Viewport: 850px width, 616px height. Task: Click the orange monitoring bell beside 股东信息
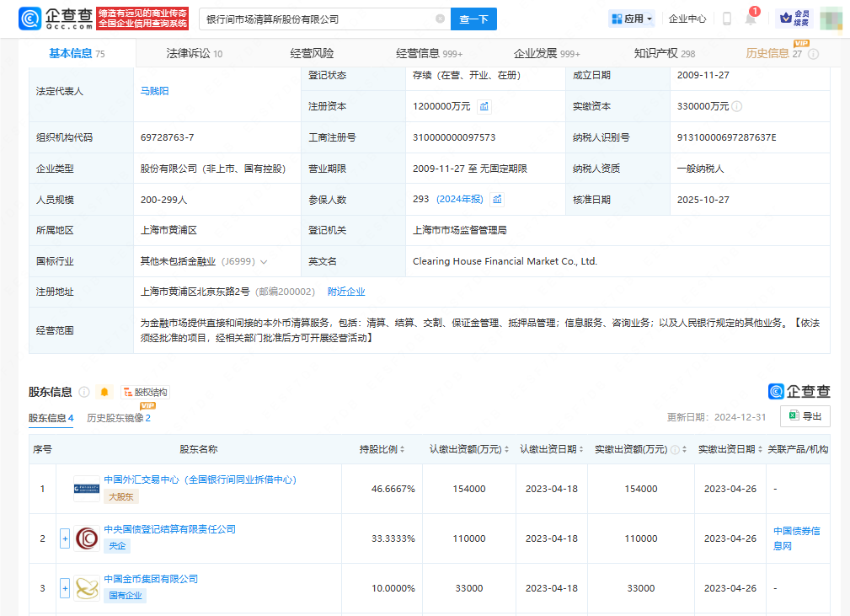coord(103,391)
